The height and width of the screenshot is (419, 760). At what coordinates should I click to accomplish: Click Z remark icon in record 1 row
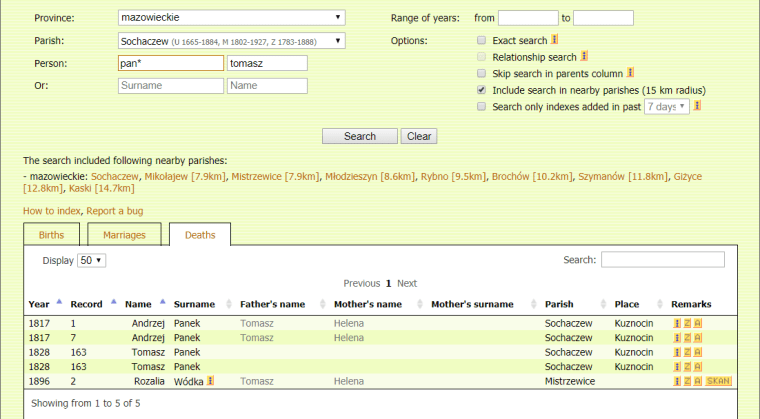[687, 324]
